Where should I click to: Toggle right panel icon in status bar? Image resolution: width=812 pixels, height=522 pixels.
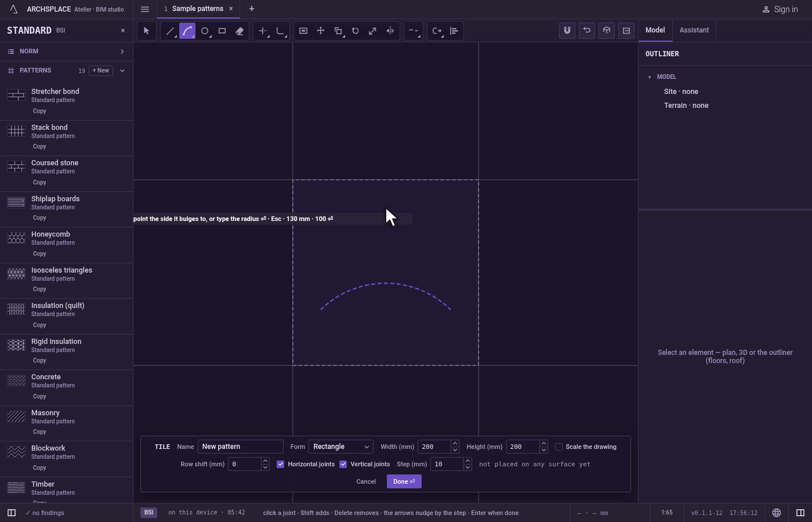point(800,513)
